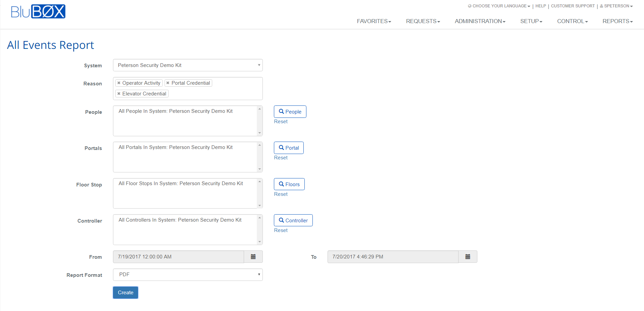This screenshot has height=311, width=644.
Task: Open the To date calendar picker
Action: pos(468,257)
